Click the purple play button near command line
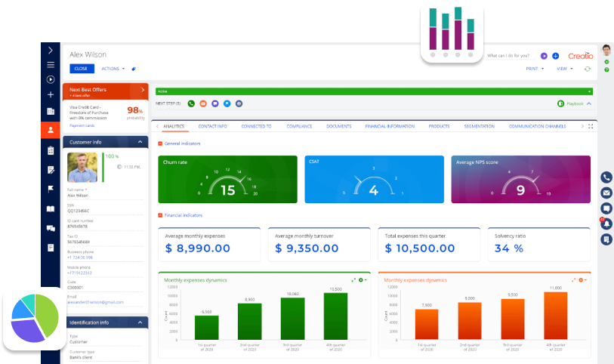This screenshot has width=614, height=364. point(544,56)
